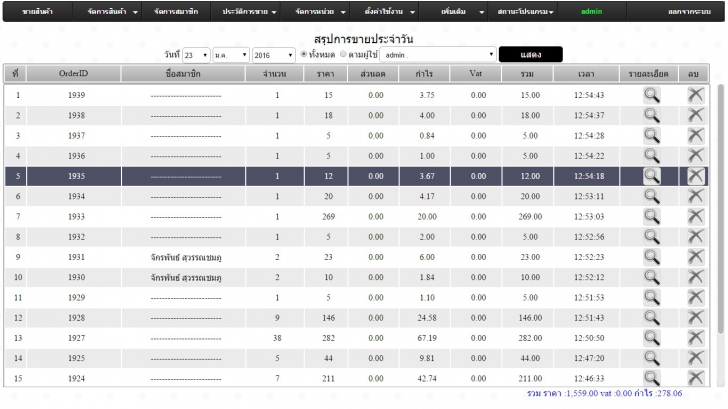The height and width of the screenshot is (409, 728).
Task: Show details for order 1932
Action: tap(651, 237)
